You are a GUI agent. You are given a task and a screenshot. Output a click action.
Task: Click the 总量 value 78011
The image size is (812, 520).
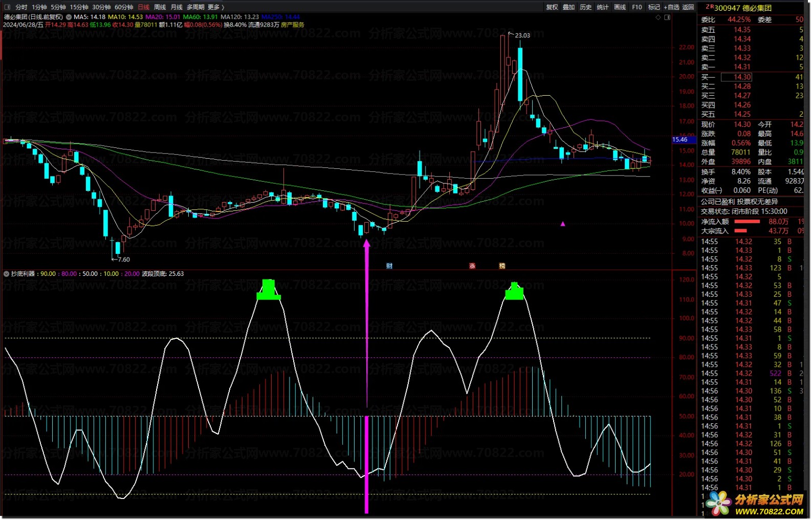click(x=741, y=153)
